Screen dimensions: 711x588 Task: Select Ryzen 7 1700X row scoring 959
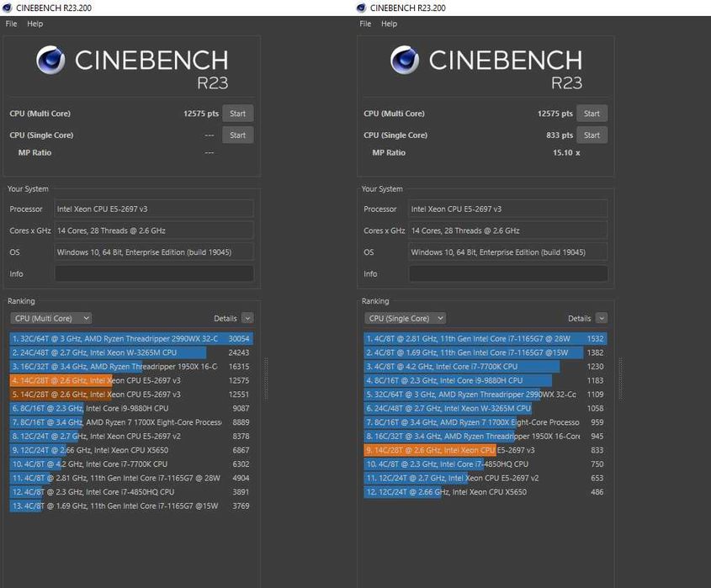pos(485,422)
